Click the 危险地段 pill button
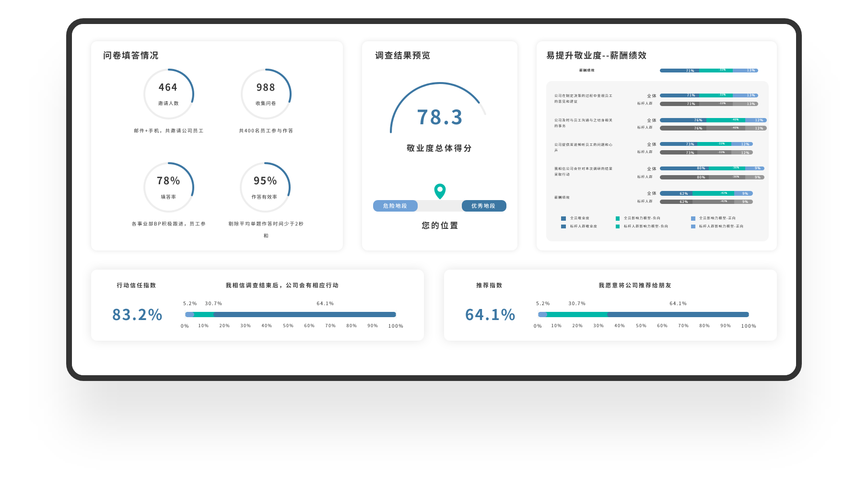868x499 pixels. click(x=395, y=206)
